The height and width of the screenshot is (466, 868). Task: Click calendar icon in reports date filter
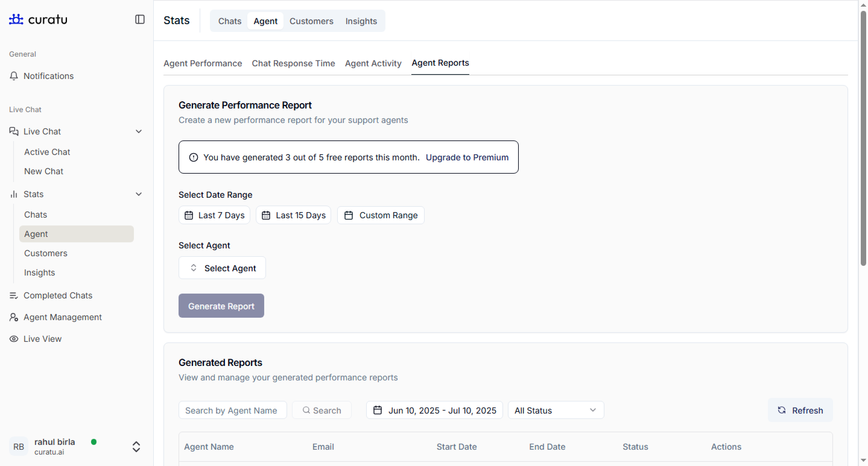(377, 410)
